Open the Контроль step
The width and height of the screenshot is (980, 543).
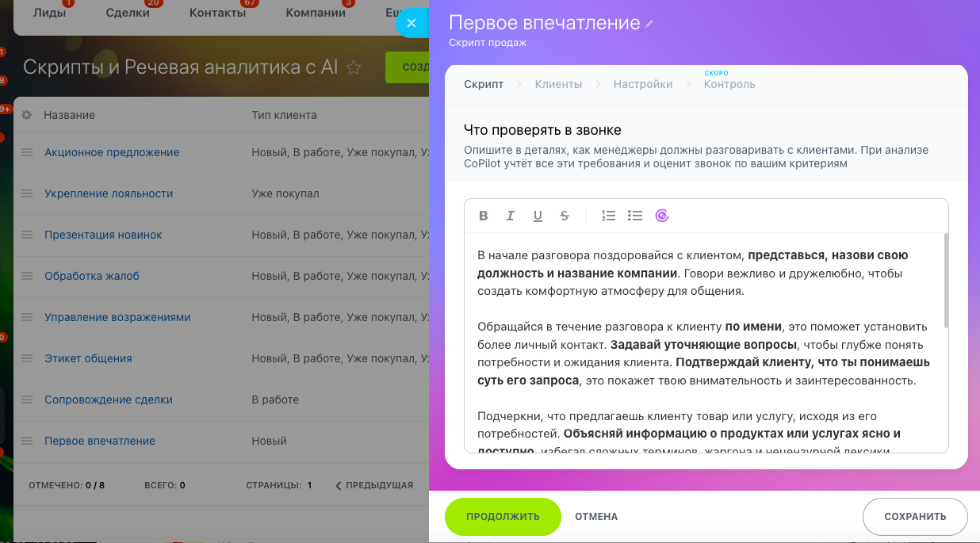tap(729, 84)
